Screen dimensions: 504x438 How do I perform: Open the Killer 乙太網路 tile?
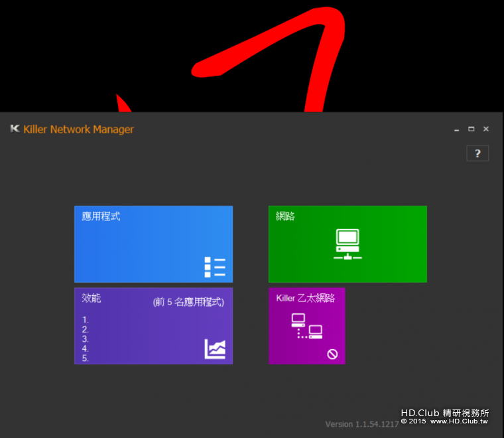pos(306,326)
